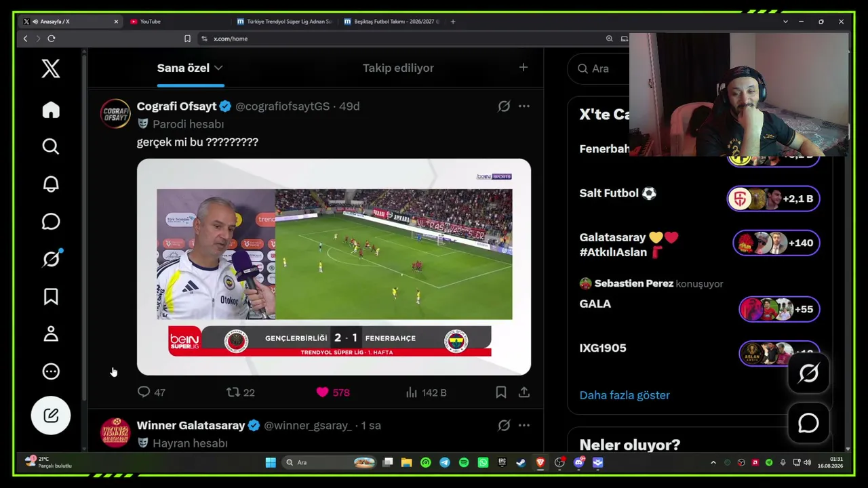Viewport: 868px width, 488px height.
Task: Open Windows Start menu
Action: [271, 462]
